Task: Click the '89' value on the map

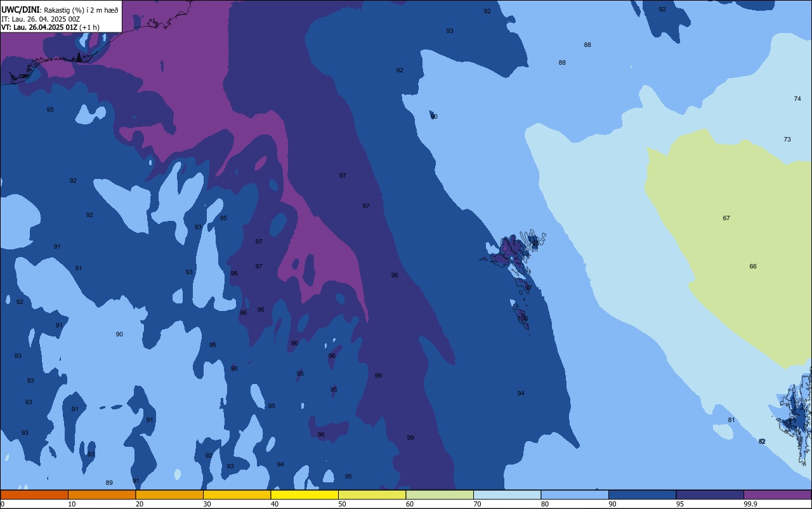Action: (x=109, y=483)
